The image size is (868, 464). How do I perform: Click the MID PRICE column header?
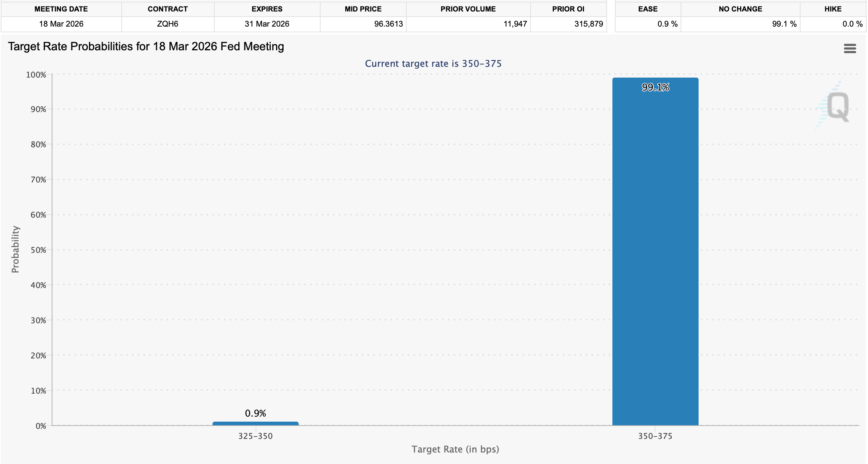[x=363, y=9]
